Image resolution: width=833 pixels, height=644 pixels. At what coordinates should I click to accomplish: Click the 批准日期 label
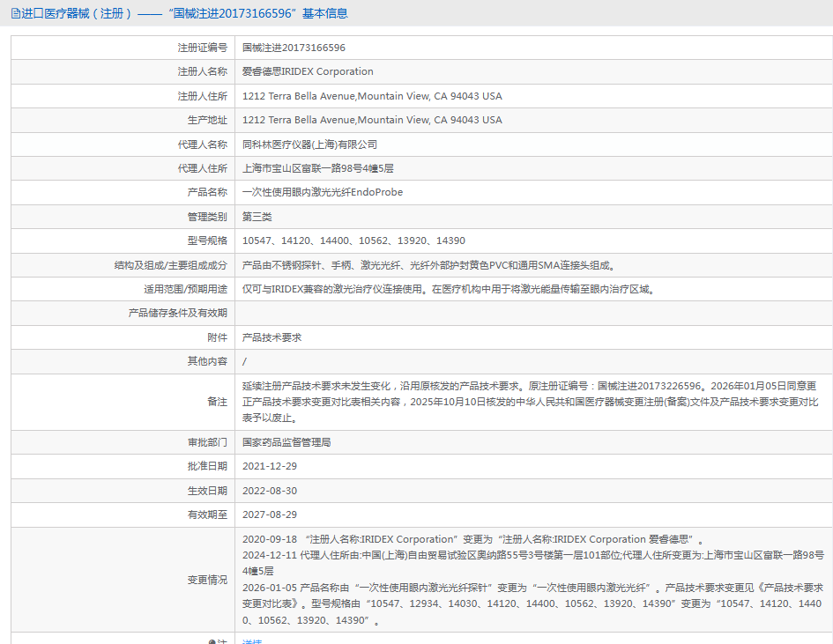point(207,466)
